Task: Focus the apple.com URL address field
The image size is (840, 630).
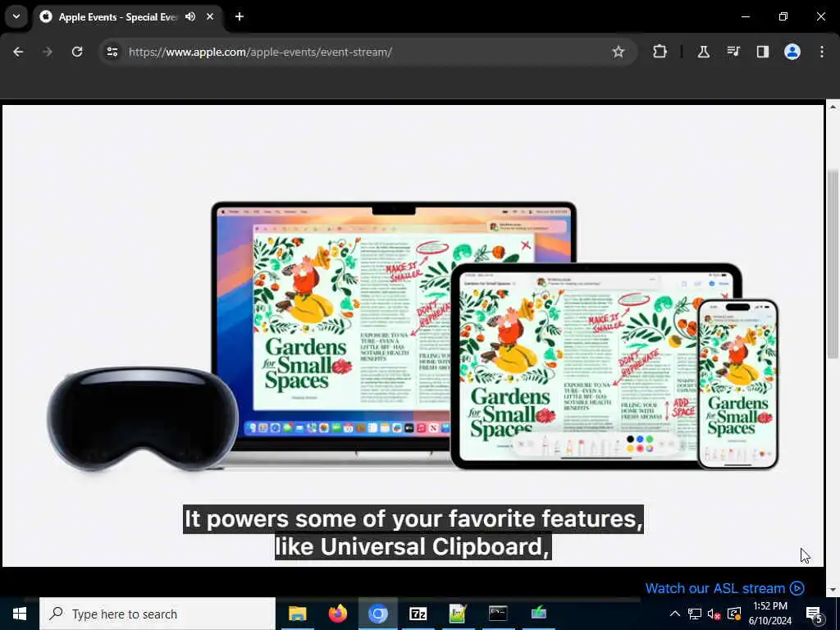Action: (x=260, y=52)
